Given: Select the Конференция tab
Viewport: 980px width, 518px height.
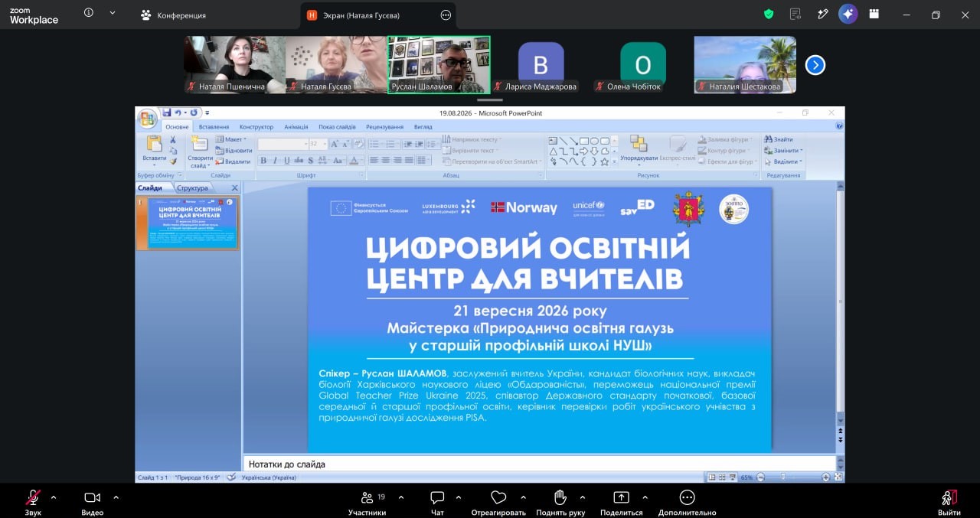Looking at the screenshot, I should pos(174,15).
